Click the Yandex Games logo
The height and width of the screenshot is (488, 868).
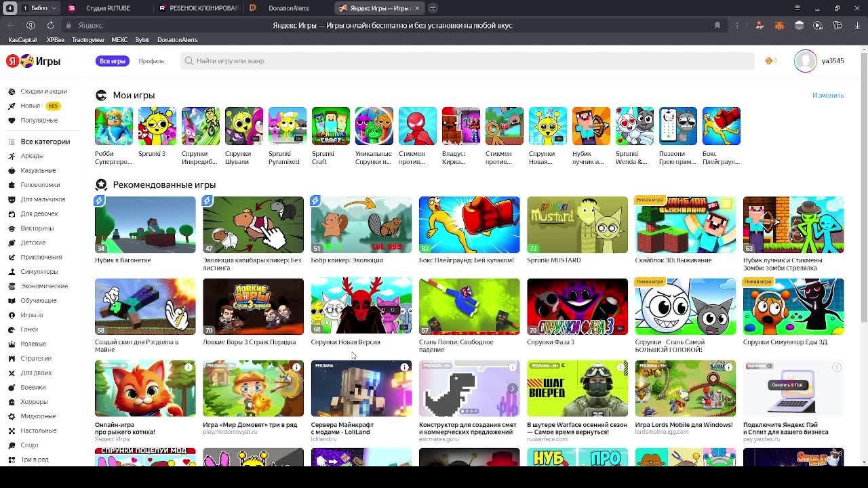tap(34, 61)
